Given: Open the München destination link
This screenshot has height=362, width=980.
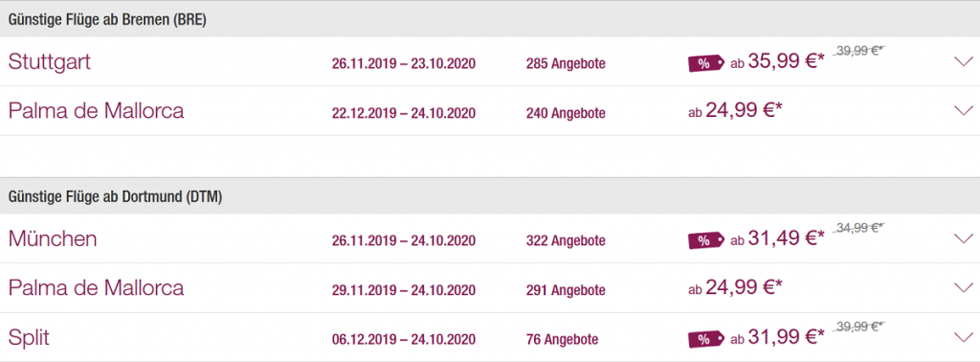Looking at the screenshot, I should point(53,238).
